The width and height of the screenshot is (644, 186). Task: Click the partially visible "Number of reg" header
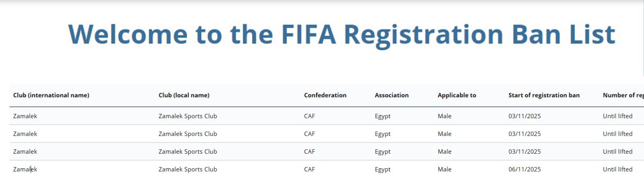tap(623, 95)
